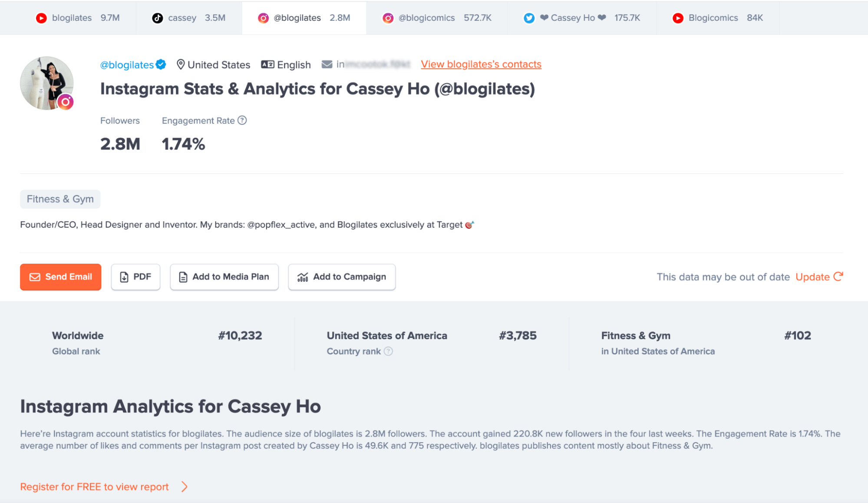Click the Add to Media Plan button
868x503 pixels.
click(x=224, y=277)
